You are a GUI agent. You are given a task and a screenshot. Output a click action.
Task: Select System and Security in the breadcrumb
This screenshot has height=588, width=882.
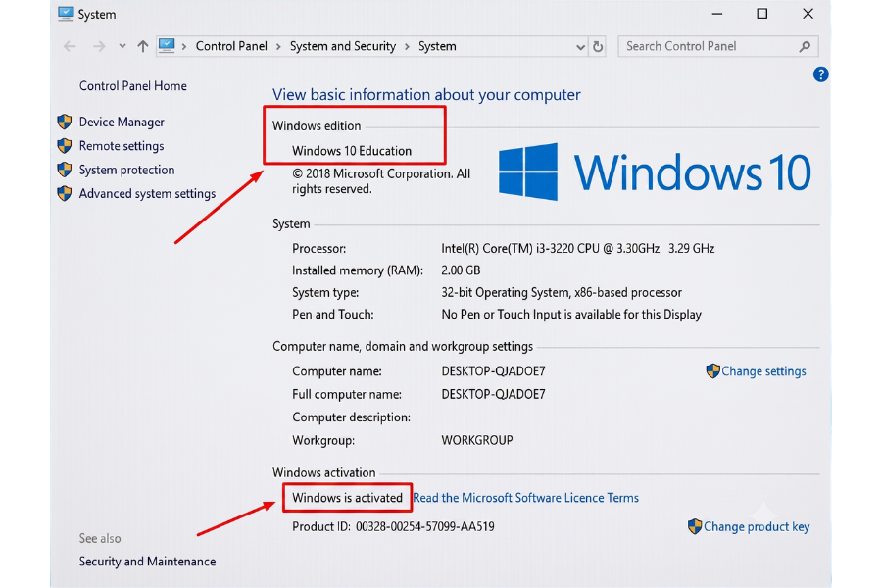click(x=343, y=46)
